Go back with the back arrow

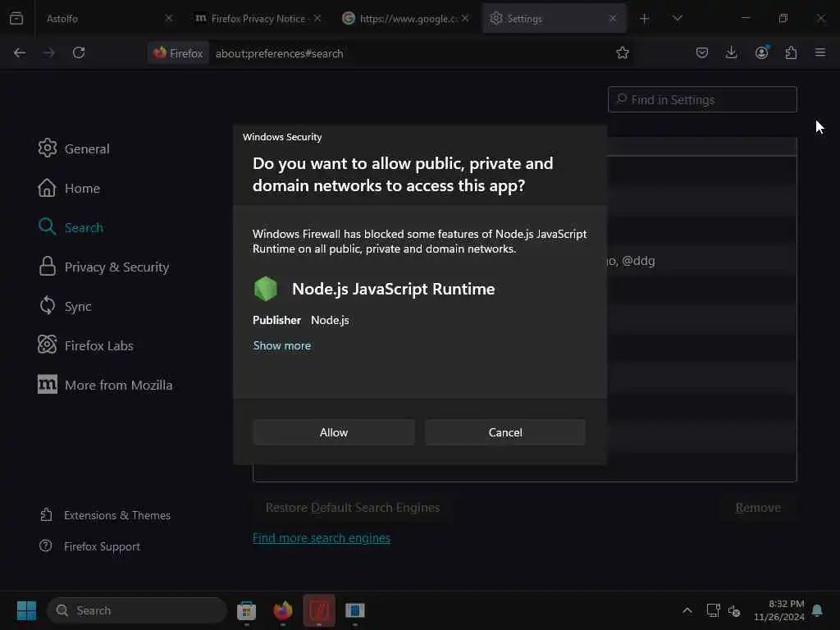20,52
